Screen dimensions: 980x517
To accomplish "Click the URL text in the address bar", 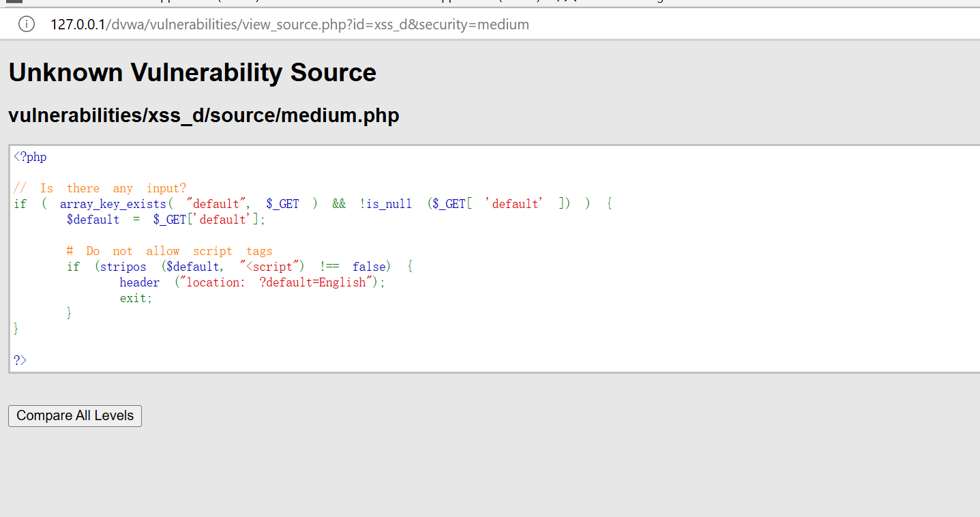I will [x=290, y=25].
